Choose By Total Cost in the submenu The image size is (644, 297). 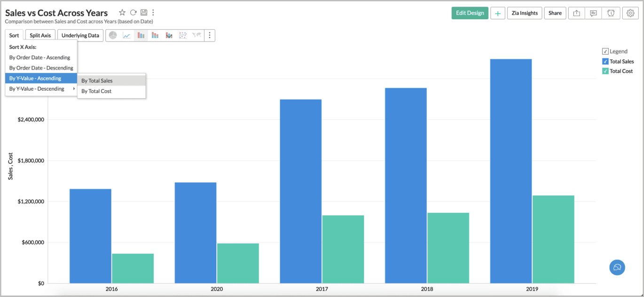click(x=96, y=91)
